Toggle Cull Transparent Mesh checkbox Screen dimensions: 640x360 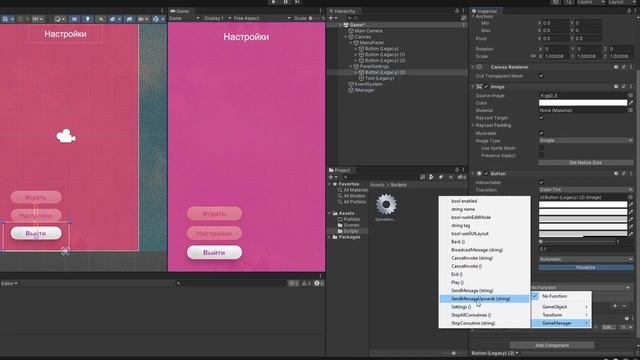point(541,76)
